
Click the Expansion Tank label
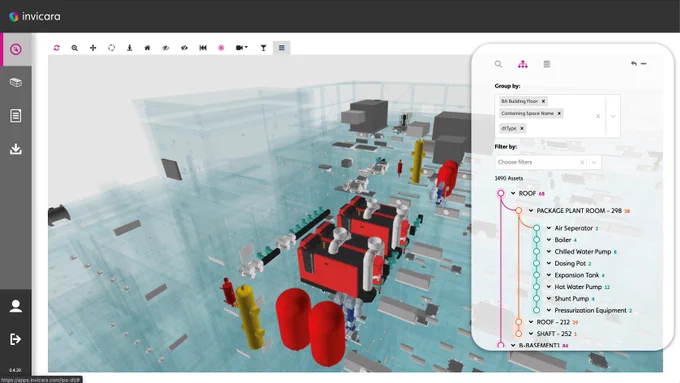pos(577,275)
